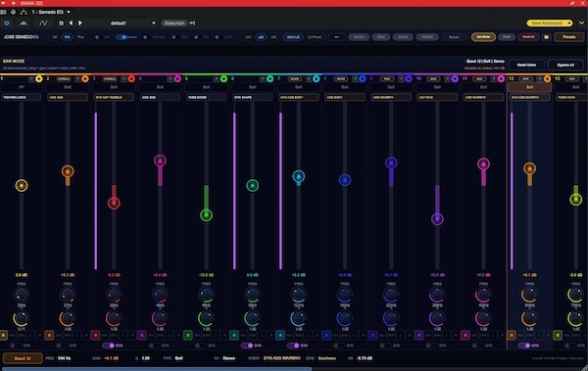Toggle the blue plugin power icon
The height and width of the screenshot is (371, 588).
click(7, 23)
